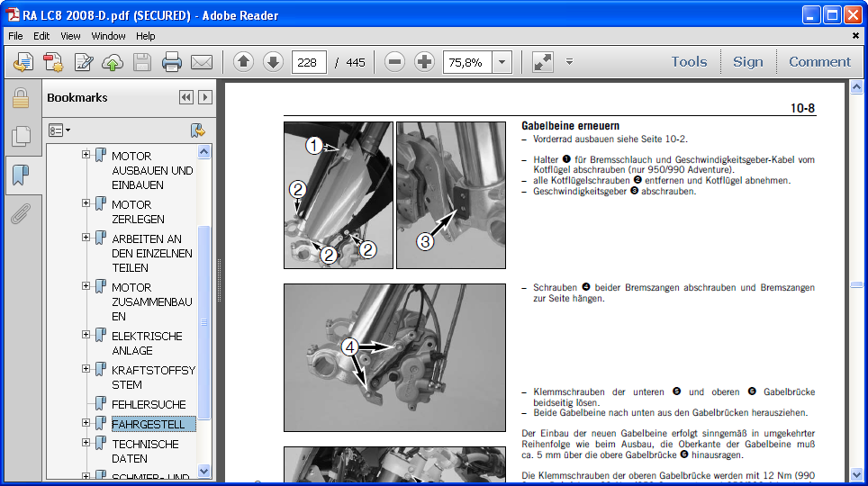Zoom out with minus button
868x486 pixels.
pos(394,62)
